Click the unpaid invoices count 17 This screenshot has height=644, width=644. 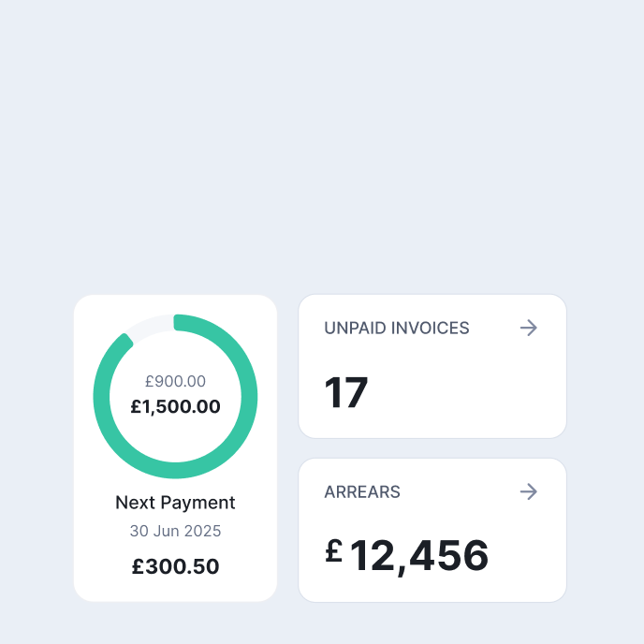pyautogui.click(x=346, y=393)
